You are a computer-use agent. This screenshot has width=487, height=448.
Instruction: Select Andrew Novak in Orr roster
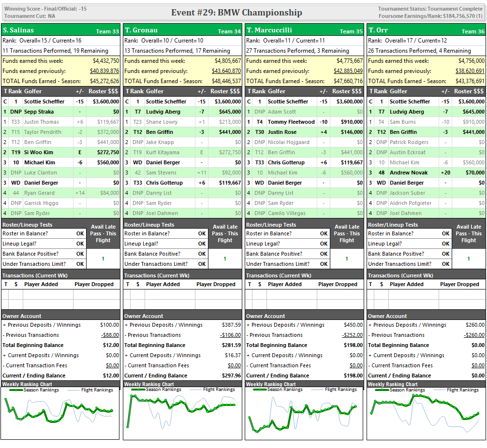pyautogui.click(x=409, y=173)
